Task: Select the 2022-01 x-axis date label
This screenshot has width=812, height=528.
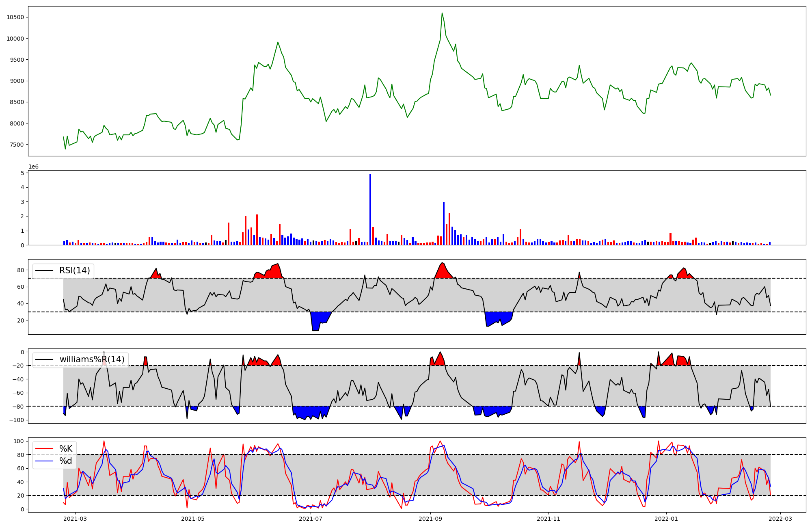Action: pyautogui.click(x=666, y=519)
